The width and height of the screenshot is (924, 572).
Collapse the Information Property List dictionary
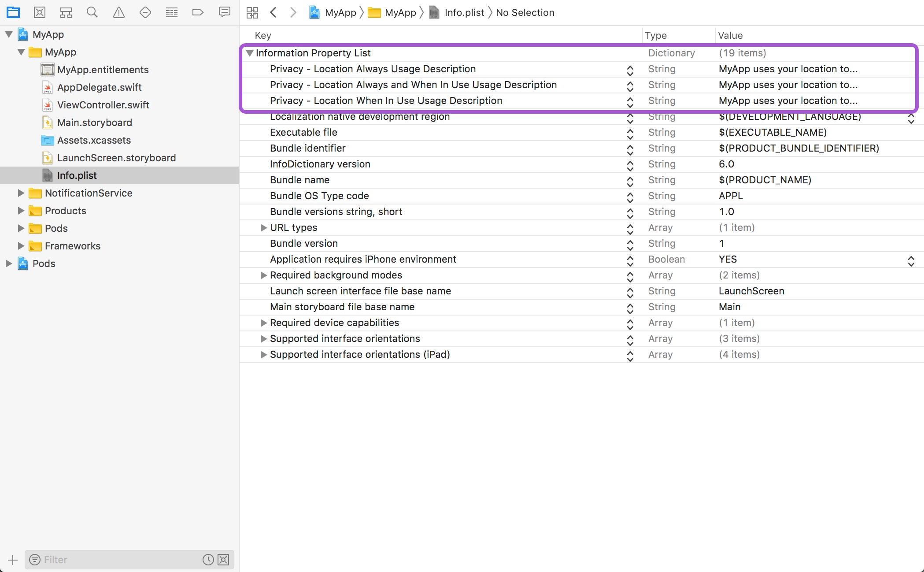pyautogui.click(x=250, y=53)
